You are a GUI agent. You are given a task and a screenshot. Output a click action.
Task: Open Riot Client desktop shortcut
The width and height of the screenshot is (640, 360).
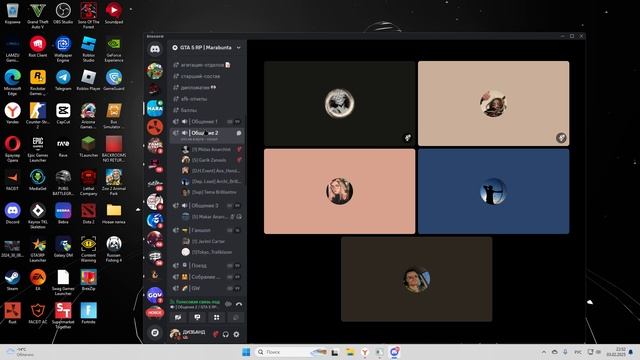pyautogui.click(x=38, y=47)
